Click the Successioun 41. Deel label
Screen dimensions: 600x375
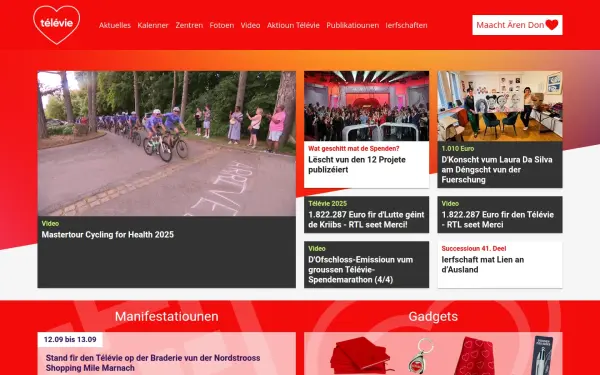(x=474, y=248)
